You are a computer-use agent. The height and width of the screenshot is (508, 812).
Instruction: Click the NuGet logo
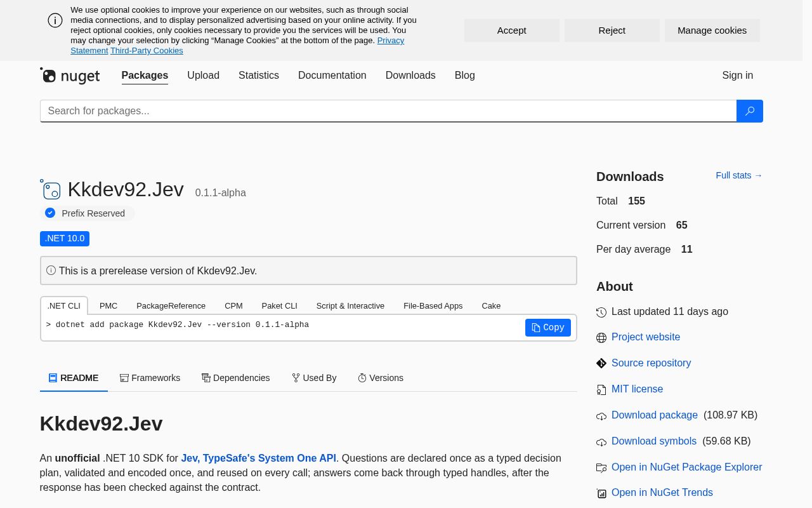[70, 76]
